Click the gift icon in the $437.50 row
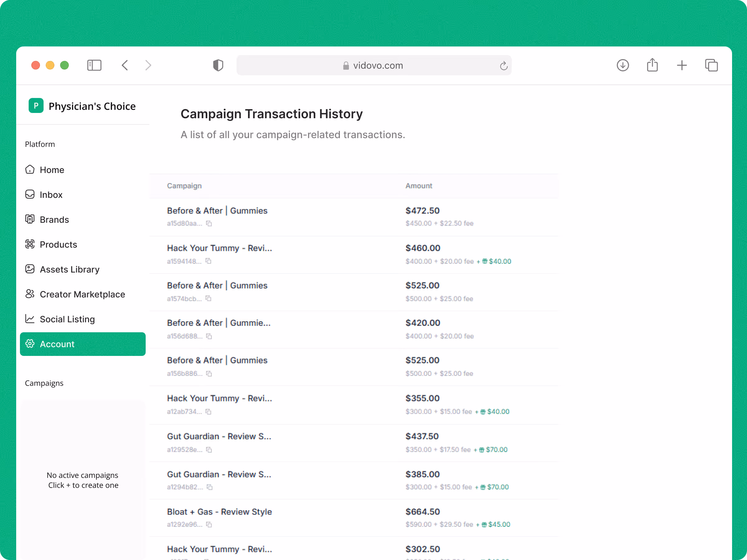This screenshot has width=747, height=560. click(x=482, y=450)
